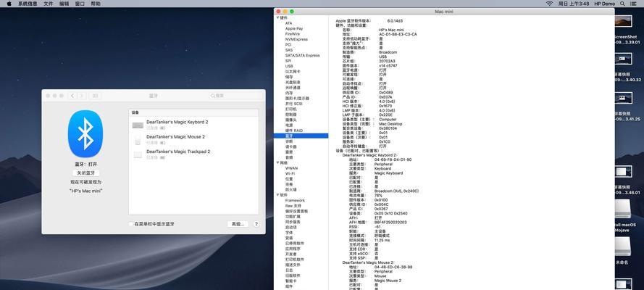644x290 pixels.
Task: Click address value AC-D1-B8-E3-C3-CA
Action: pyautogui.click(x=398, y=35)
